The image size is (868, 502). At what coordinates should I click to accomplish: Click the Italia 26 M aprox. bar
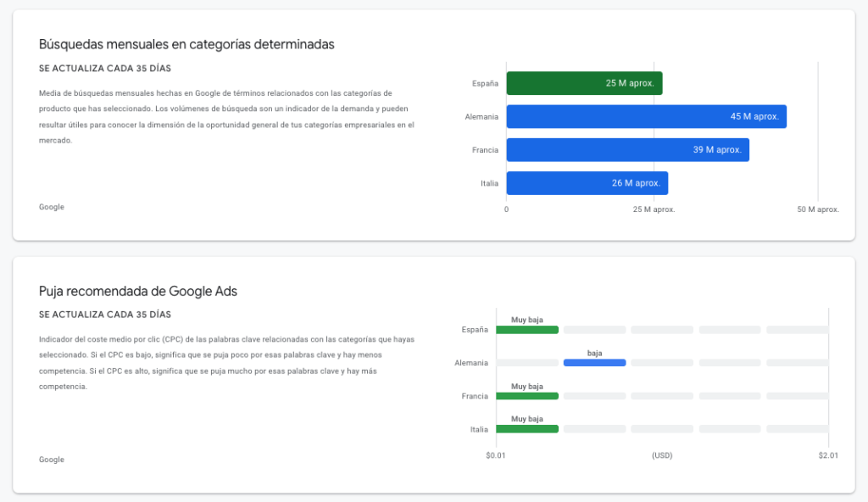click(x=587, y=183)
